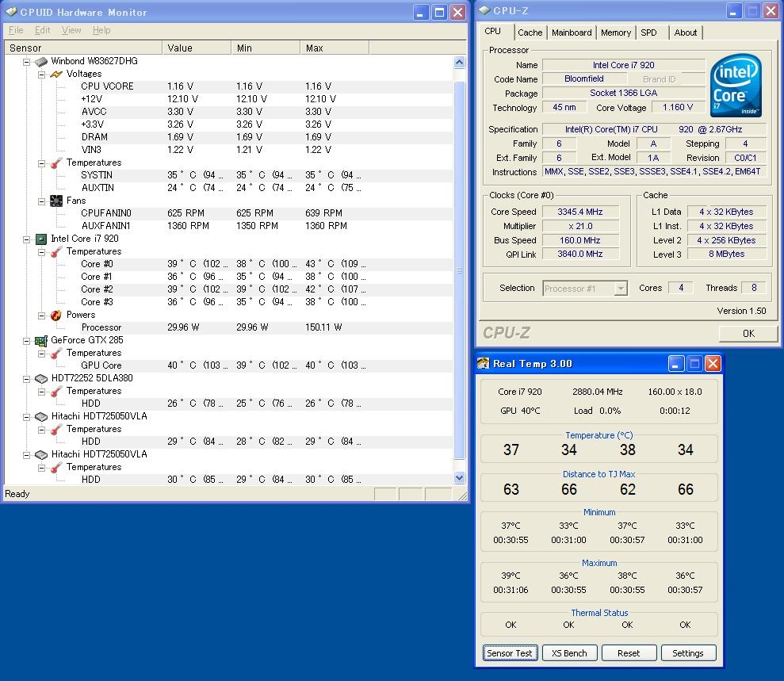Click the thermometer icon under HDT72252 5DLA380
This screenshot has height=681, width=784.
tap(56, 391)
